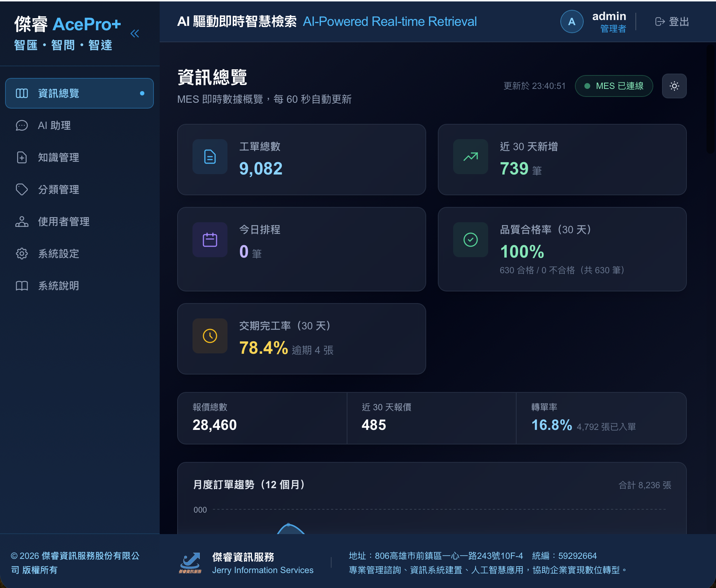Click the MES 已連線 status badge
Screen dimensions: 716x588
[x=614, y=86]
